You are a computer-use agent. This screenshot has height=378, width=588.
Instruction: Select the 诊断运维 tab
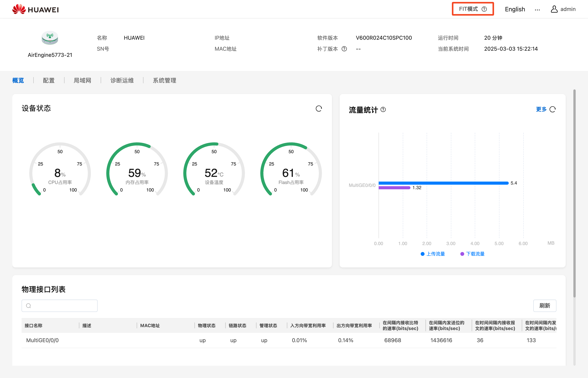click(122, 80)
